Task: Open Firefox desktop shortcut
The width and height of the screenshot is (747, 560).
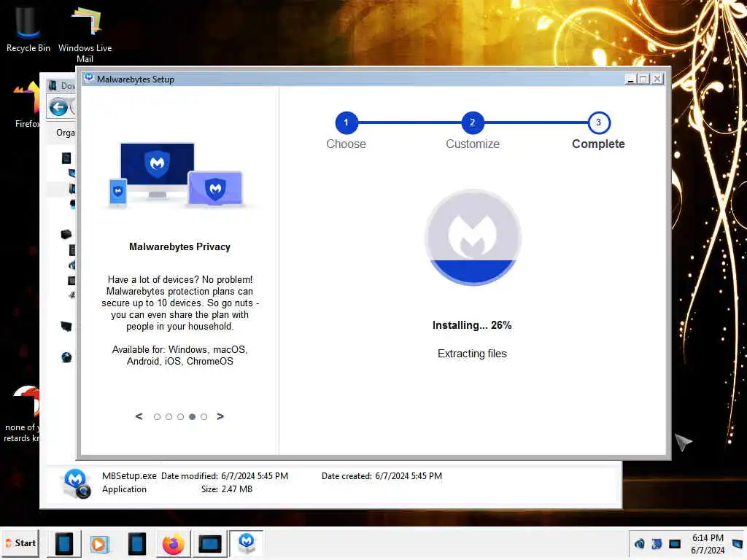Action: 27,105
